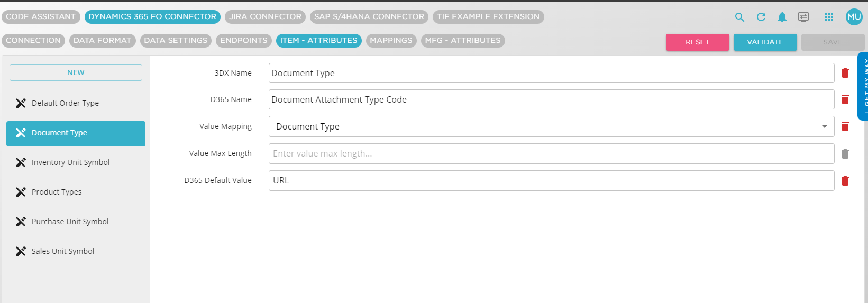
Task: Select Product Types attribute in sidebar
Action: 57,192
